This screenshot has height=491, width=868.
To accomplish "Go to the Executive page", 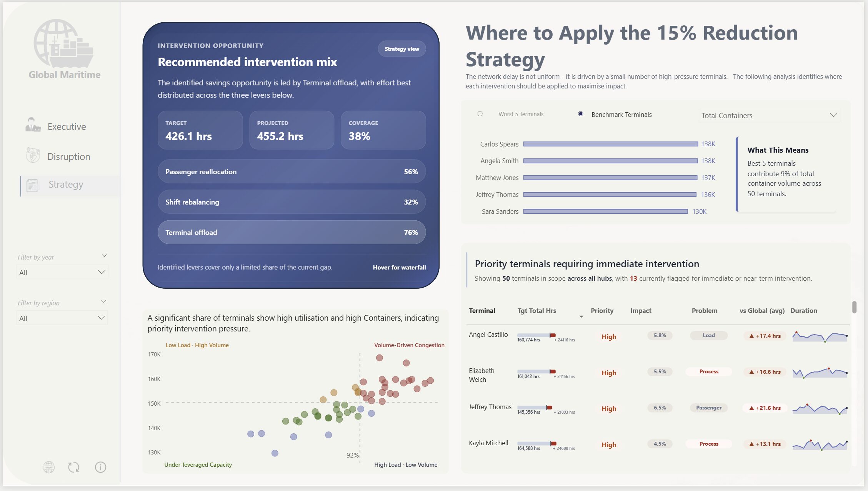I will (67, 126).
